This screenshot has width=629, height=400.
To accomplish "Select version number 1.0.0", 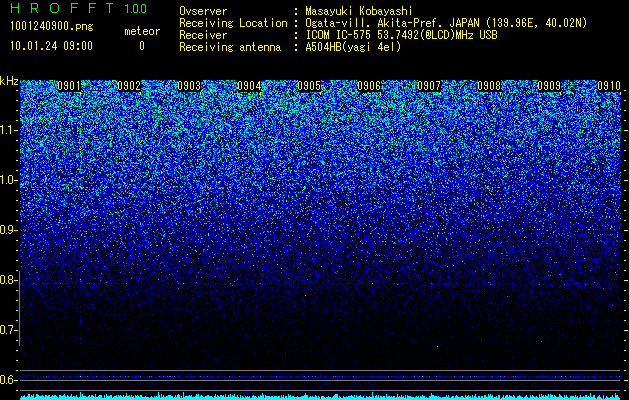I will click(x=136, y=8).
